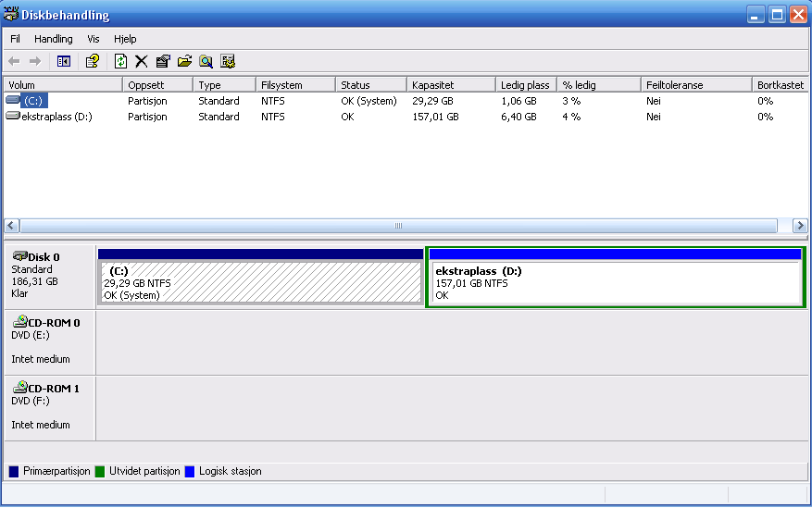The image size is (812, 508).
Task: Select the ekstraplass (D:) volume row label
Action: (x=57, y=117)
